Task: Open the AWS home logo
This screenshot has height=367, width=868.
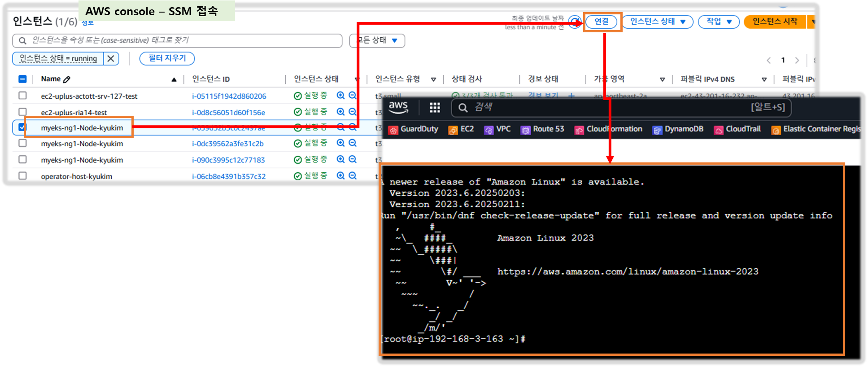Action: tap(398, 107)
